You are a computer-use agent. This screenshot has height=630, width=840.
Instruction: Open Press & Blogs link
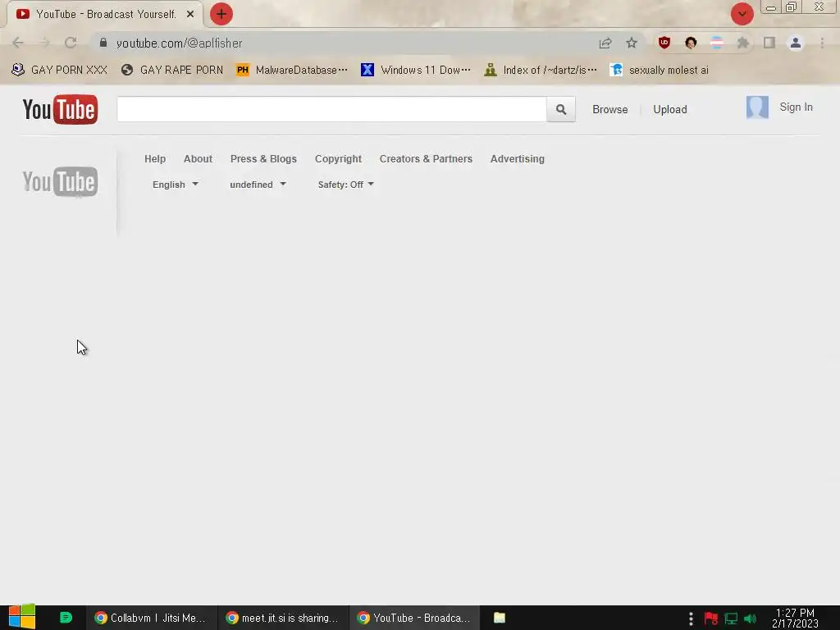[x=263, y=158]
